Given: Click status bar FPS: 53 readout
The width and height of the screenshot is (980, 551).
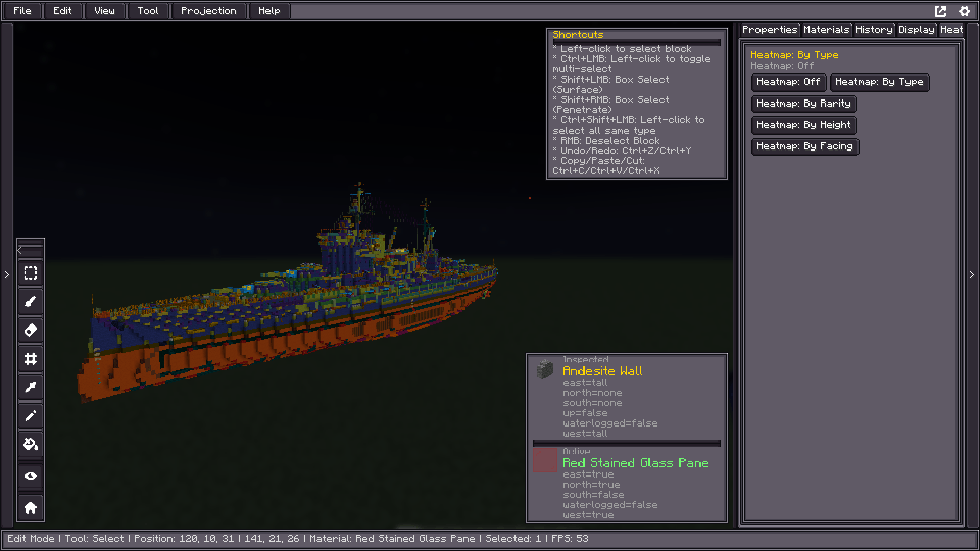Looking at the screenshot, I should pos(570,539).
